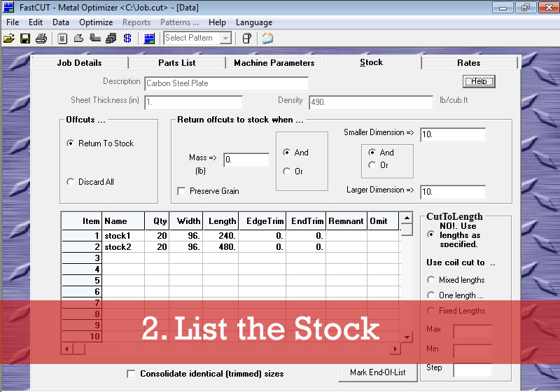560x392 pixels.
Task: Select And option beside Mass field
Action: coord(295,153)
